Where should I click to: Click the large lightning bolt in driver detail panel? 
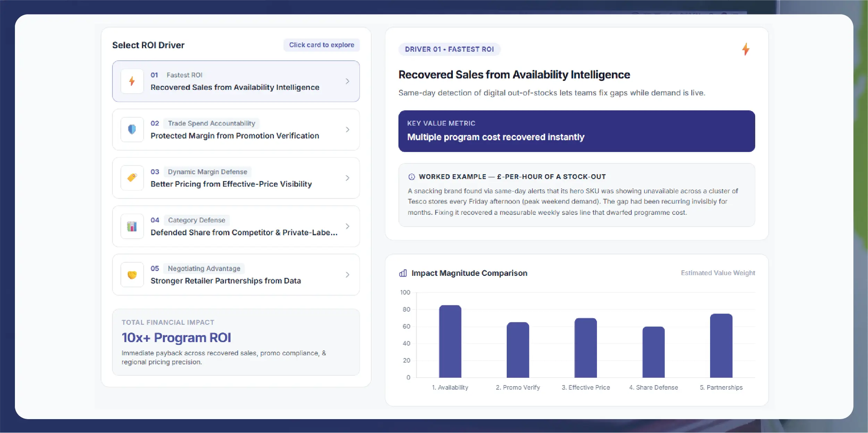tap(745, 49)
